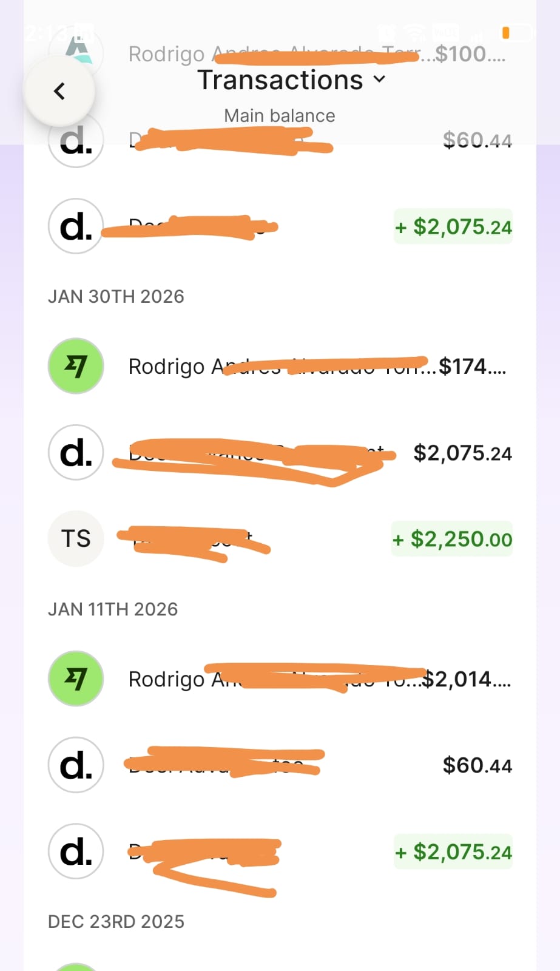
Task: Click the d. logo beside $2,075.24 under Jan 30th
Action: point(76,453)
